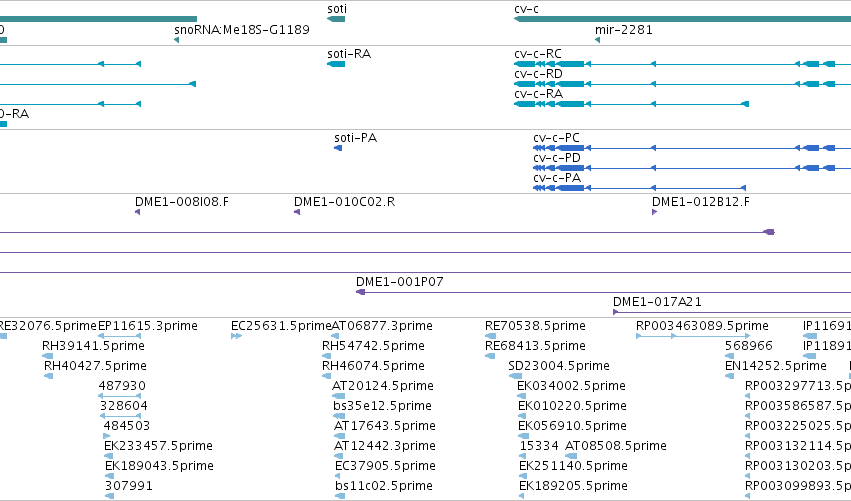Click the EK056910.5prime label
Viewport: 851px width, 501px height.
572,426
